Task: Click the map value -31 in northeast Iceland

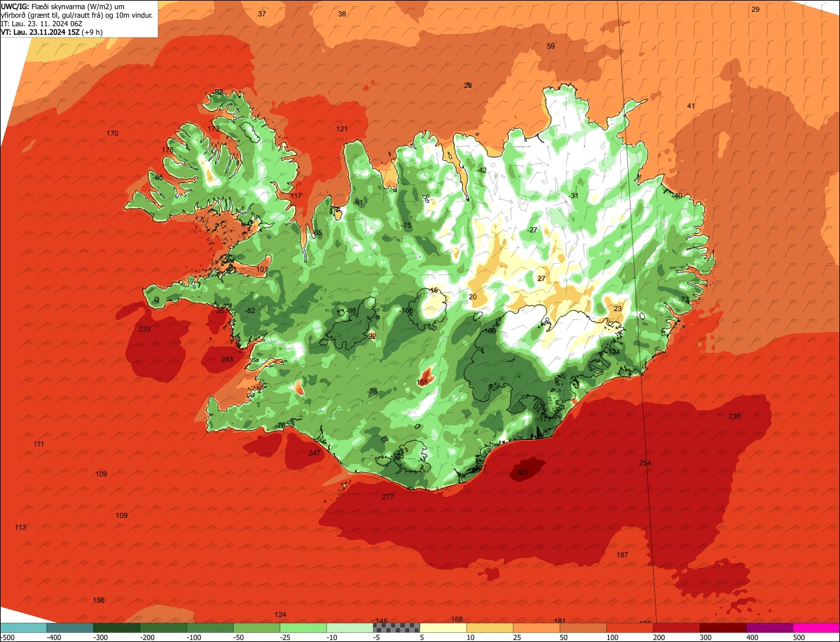Action: [574, 196]
